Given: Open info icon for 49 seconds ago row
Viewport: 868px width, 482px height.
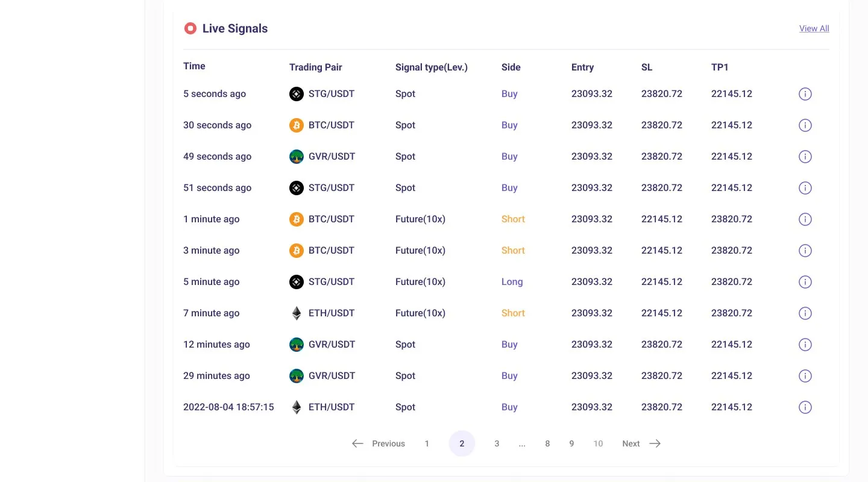Looking at the screenshot, I should 805,157.
